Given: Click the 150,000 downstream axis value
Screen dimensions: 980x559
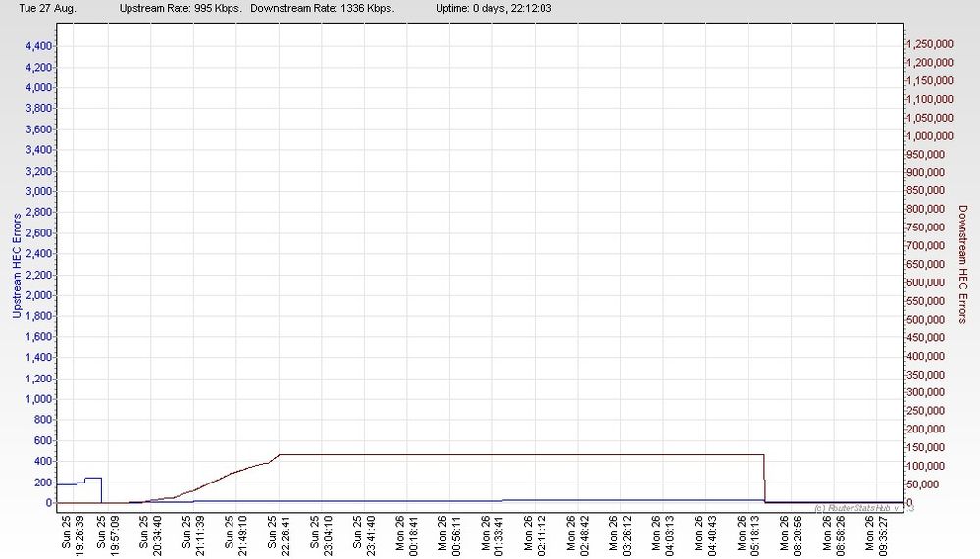Looking at the screenshot, I should pyautogui.click(x=927, y=448).
